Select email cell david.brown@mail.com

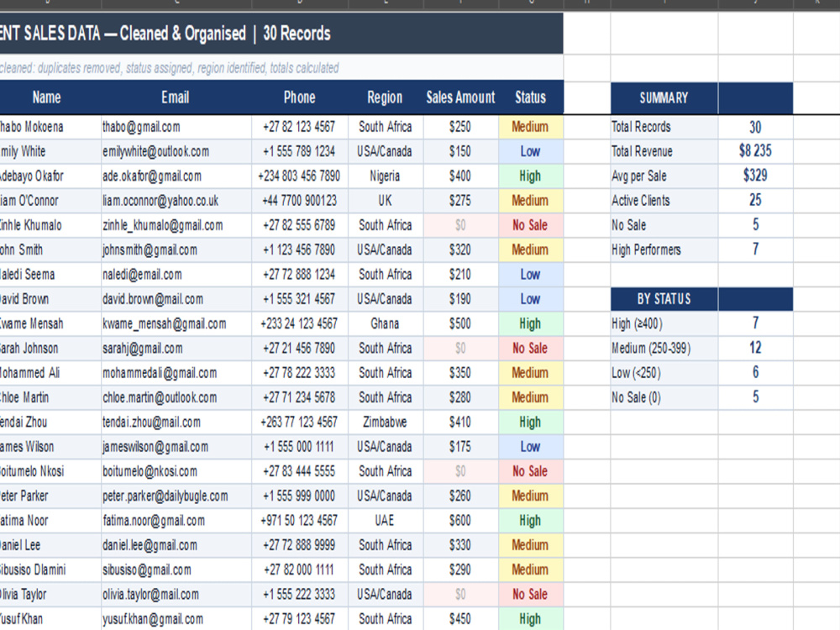click(x=176, y=300)
